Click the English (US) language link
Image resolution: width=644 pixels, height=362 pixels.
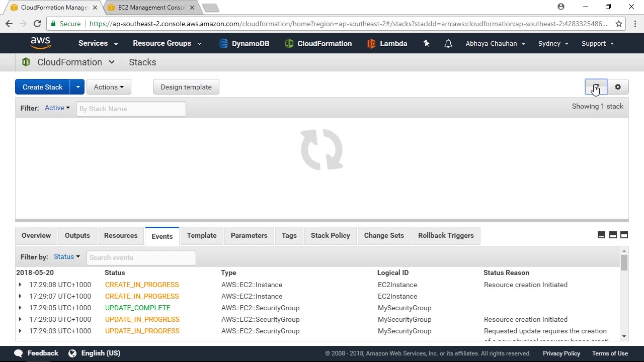(x=101, y=353)
